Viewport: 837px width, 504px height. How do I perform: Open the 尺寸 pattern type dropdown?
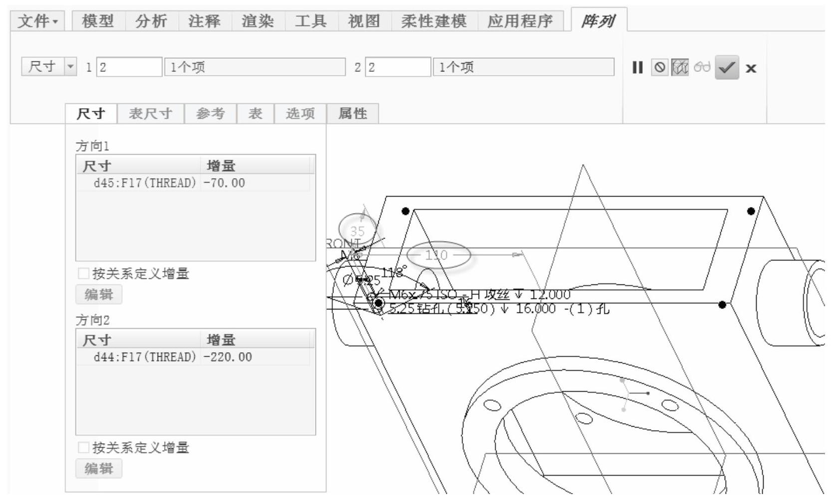coord(70,66)
